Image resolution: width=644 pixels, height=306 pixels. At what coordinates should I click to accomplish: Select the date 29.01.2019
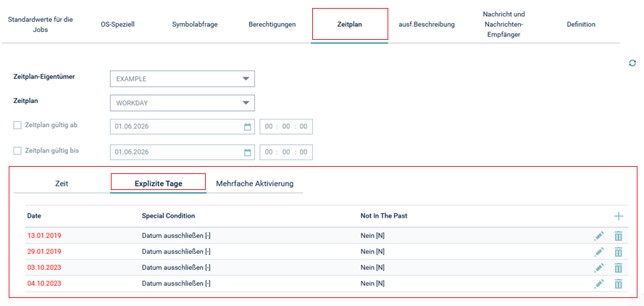[44, 252]
